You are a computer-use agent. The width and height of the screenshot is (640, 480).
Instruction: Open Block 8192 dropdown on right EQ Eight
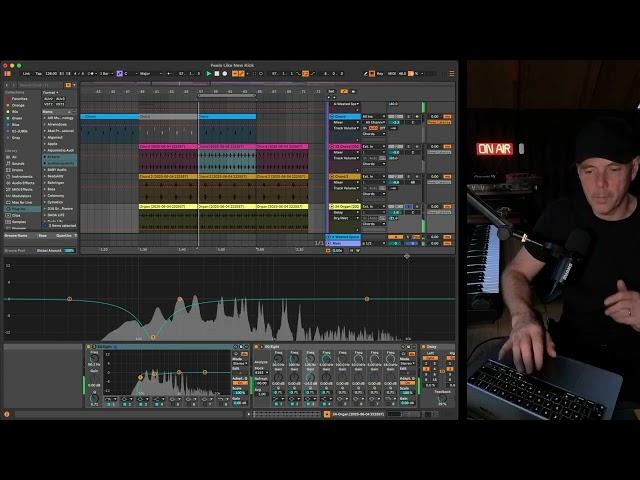pyautogui.click(x=261, y=372)
